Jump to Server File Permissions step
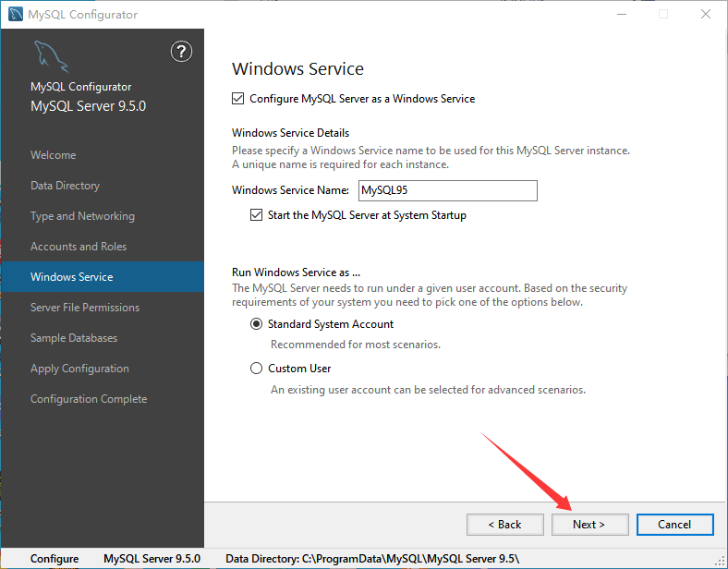The height and width of the screenshot is (569, 728). coord(85,308)
